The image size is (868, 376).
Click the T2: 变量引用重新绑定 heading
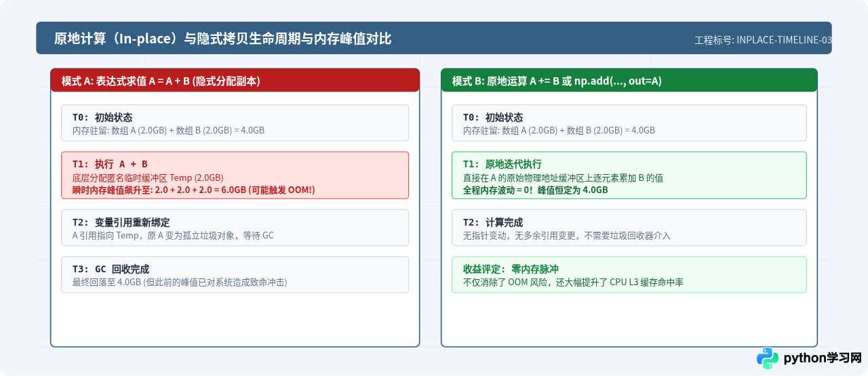coord(121,222)
